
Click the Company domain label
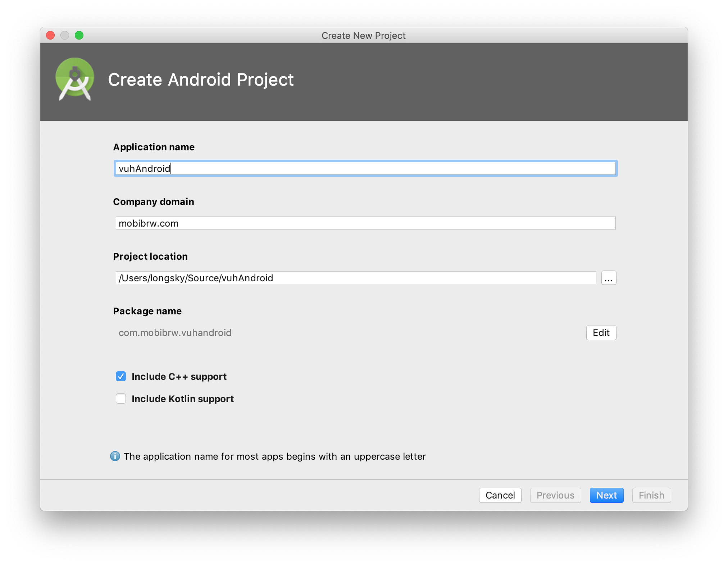pyautogui.click(x=154, y=202)
